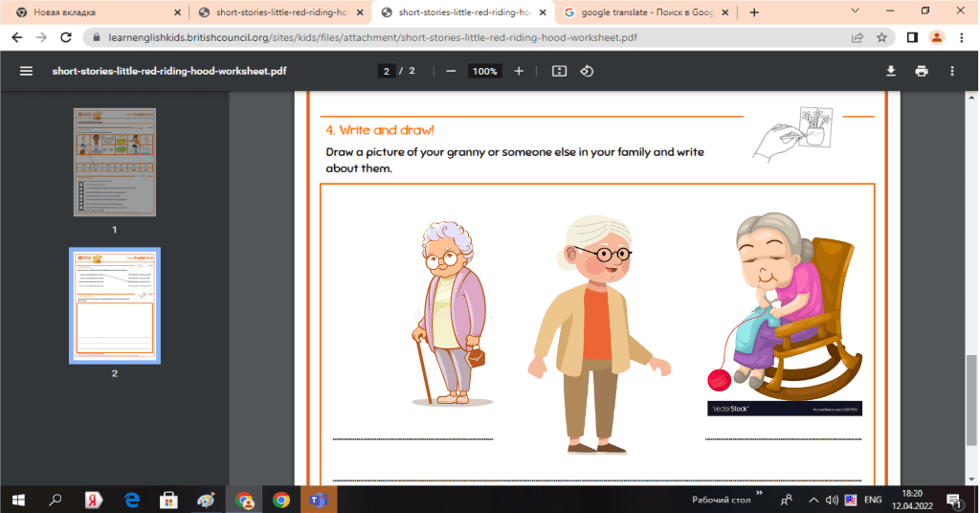Reload the current page
Viewport: 980px width, 513px height.
click(66, 38)
